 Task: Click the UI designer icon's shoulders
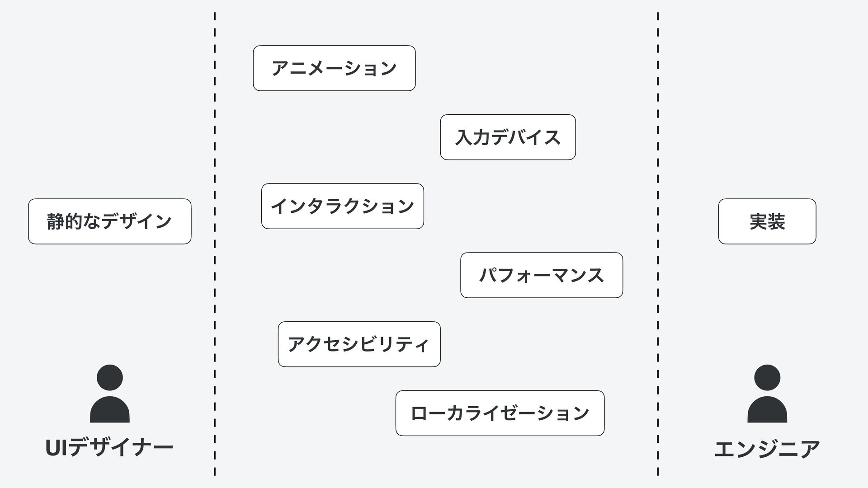[x=110, y=409]
